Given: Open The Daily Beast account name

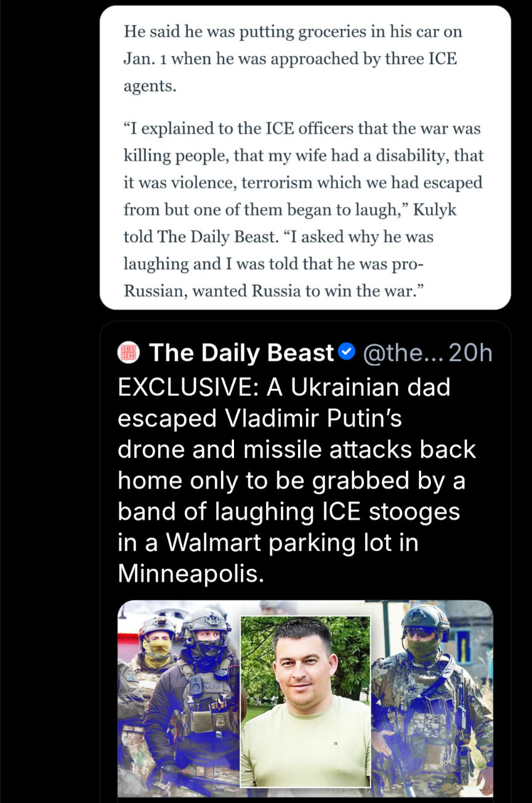Looking at the screenshot, I should (x=241, y=353).
